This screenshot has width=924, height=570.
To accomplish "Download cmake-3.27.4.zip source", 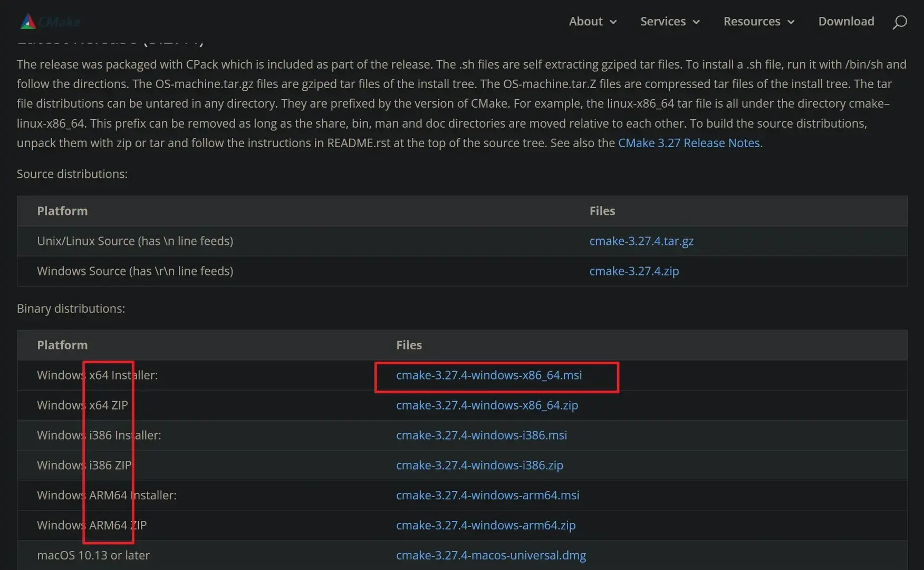I will click(x=634, y=271).
